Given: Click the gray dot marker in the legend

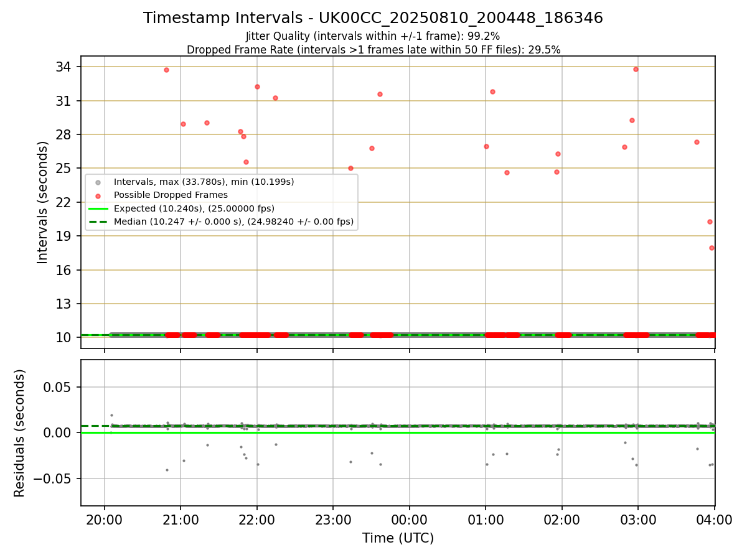Looking at the screenshot, I should point(98,182).
